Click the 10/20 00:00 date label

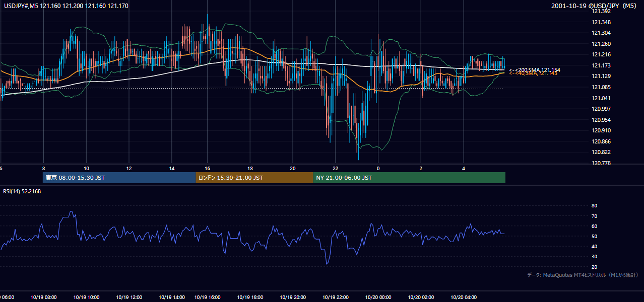[x=378, y=297]
